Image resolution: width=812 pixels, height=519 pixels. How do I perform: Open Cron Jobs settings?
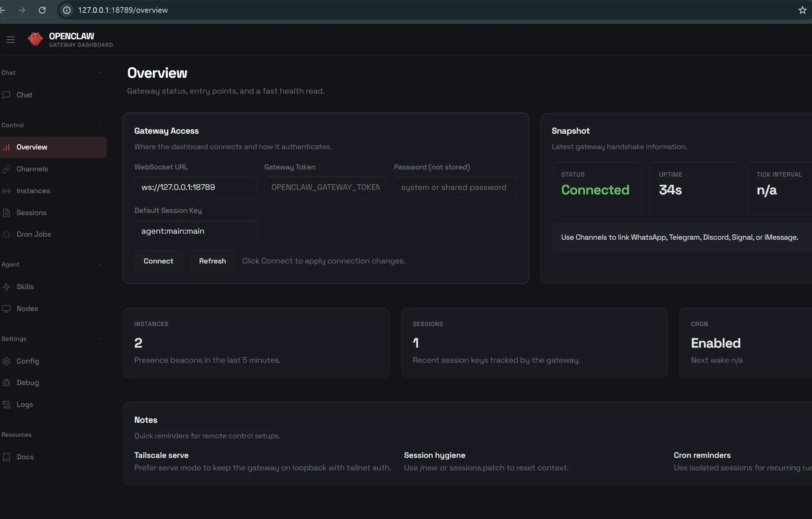coord(34,234)
